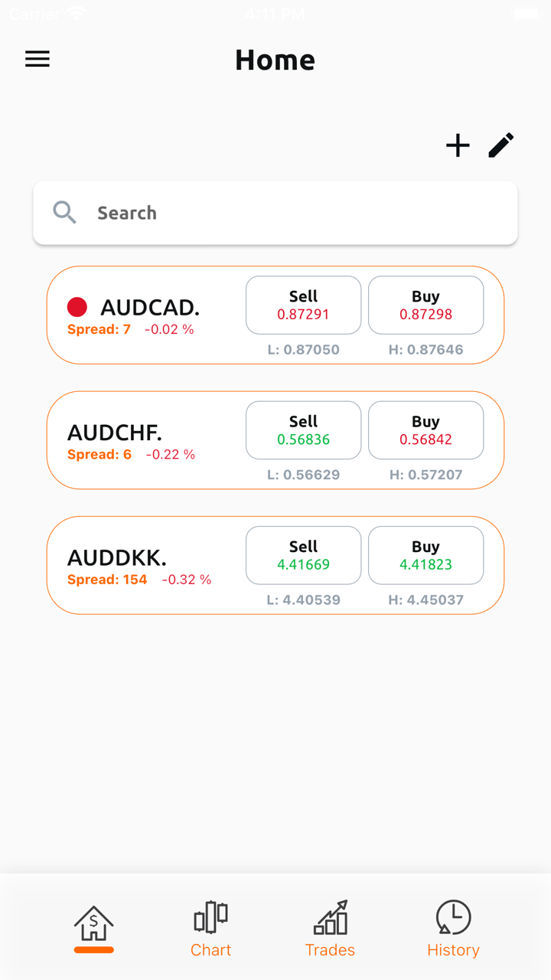Select the AUDDKK. symbol name

click(117, 557)
